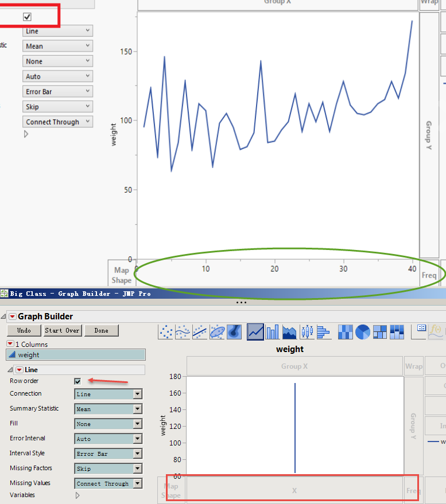446x504 pixels.
Task: Open the Fill dropdown set to None
Action: 108,424
